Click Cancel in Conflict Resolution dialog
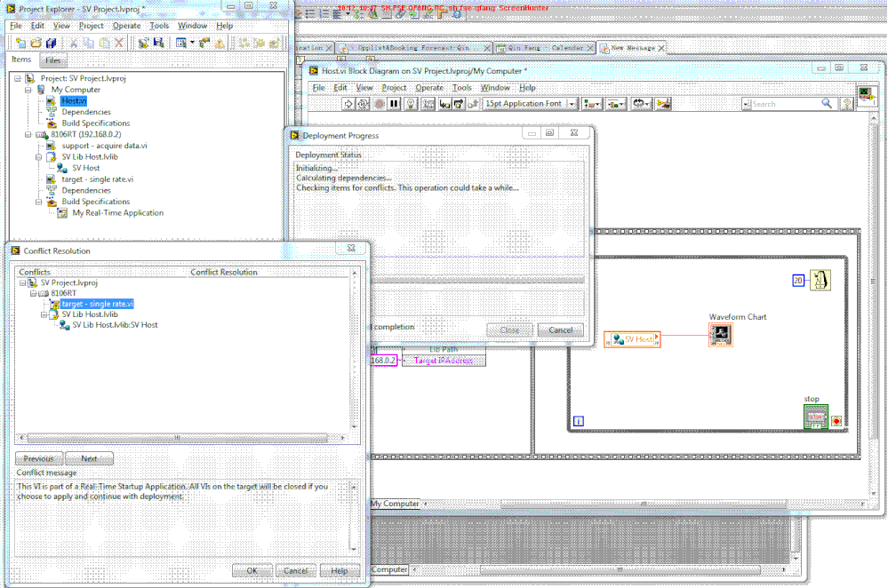Image resolution: width=888 pixels, height=588 pixels. (295, 570)
